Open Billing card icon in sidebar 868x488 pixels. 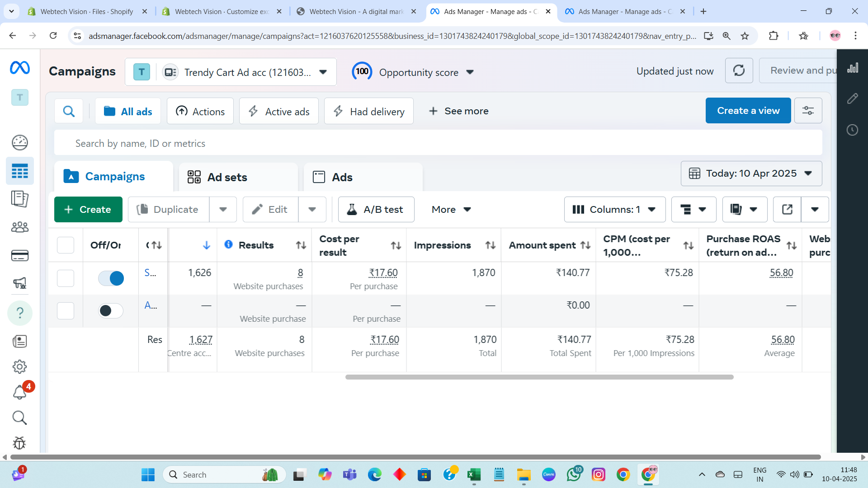19,255
